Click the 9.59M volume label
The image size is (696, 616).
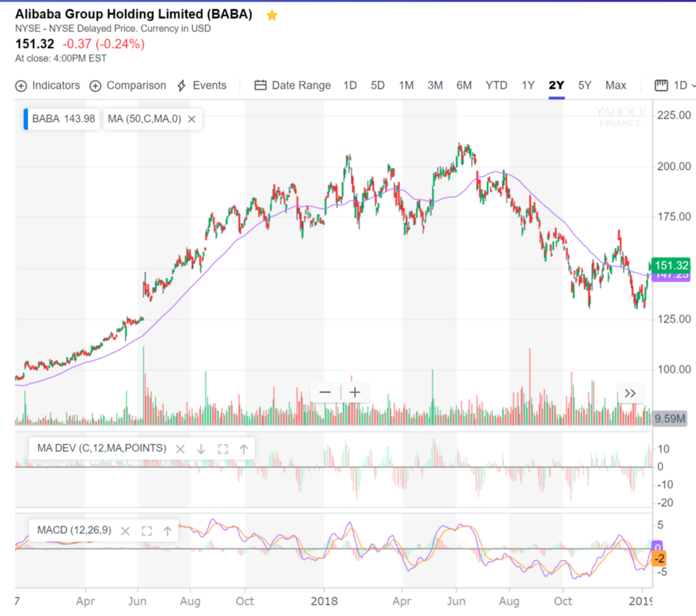670,419
